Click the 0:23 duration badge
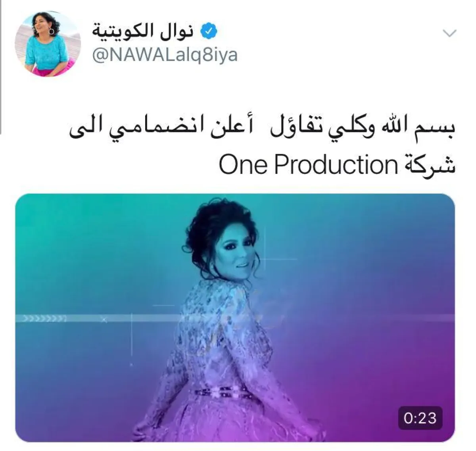The height and width of the screenshot is (451, 476). pos(420,418)
